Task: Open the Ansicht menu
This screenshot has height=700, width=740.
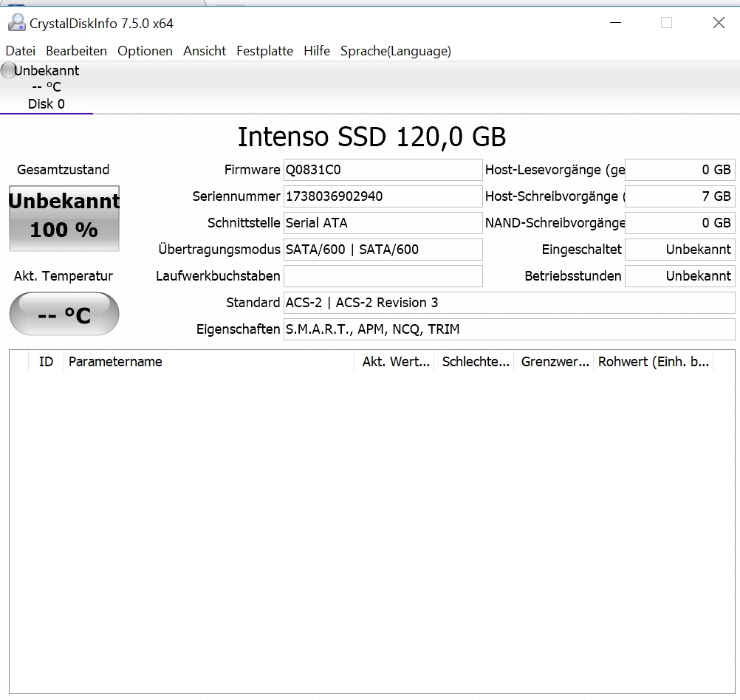Action: 205,51
